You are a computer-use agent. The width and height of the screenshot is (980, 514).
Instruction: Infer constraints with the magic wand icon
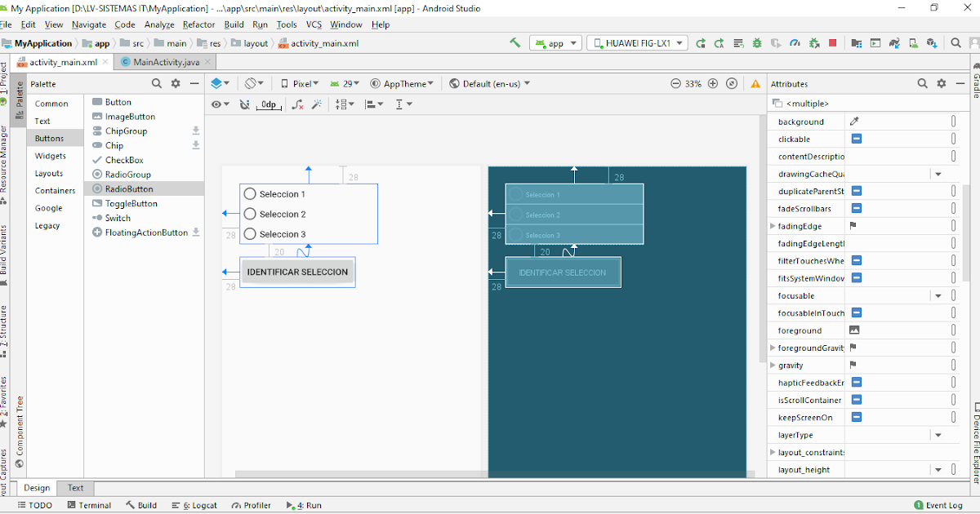click(x=316, y=104)
